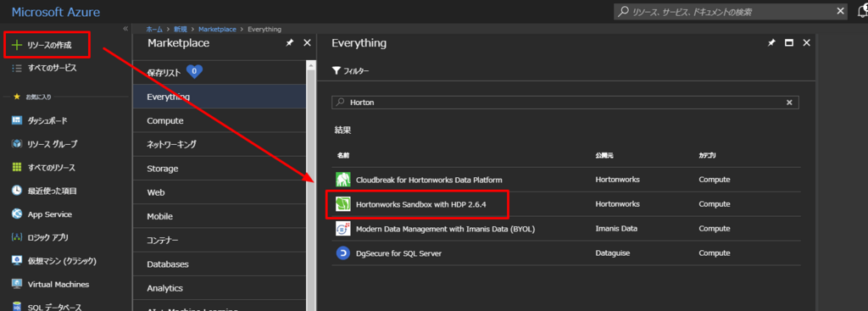The height and width of the screenshot is (311, 868).
Task: Collapse the left sidebar with chevrons
Action: tap(125, 29)
